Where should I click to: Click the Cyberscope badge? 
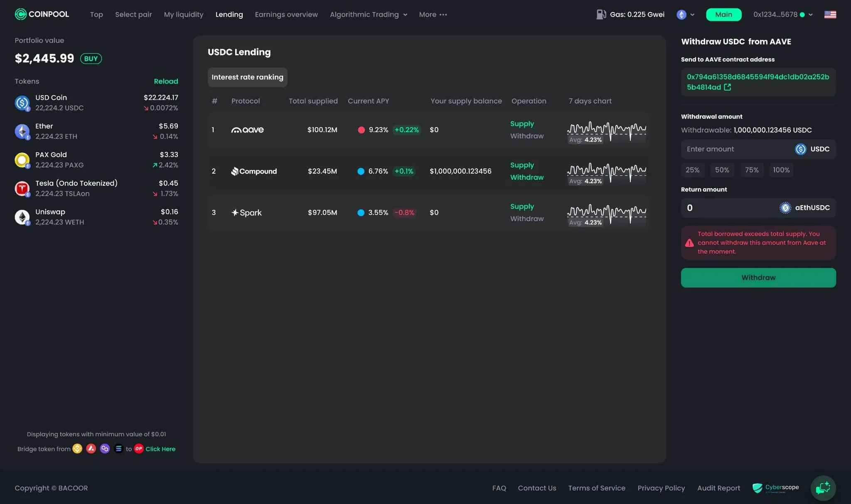pos(775,488)
